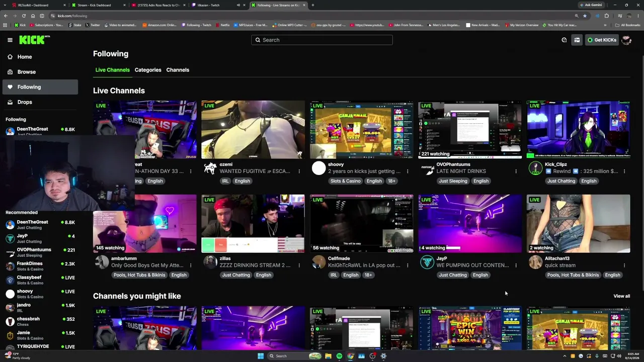Open options menu for ambarlumm stream
The height and width of the screenshot is (362, 644).
pos(190,265)
